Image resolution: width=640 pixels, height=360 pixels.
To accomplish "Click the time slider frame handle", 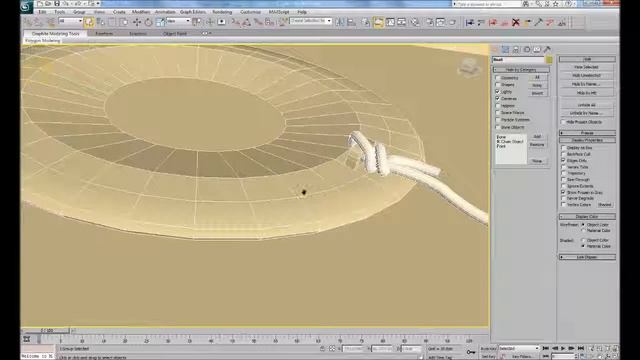I will [x=47, y=330].
